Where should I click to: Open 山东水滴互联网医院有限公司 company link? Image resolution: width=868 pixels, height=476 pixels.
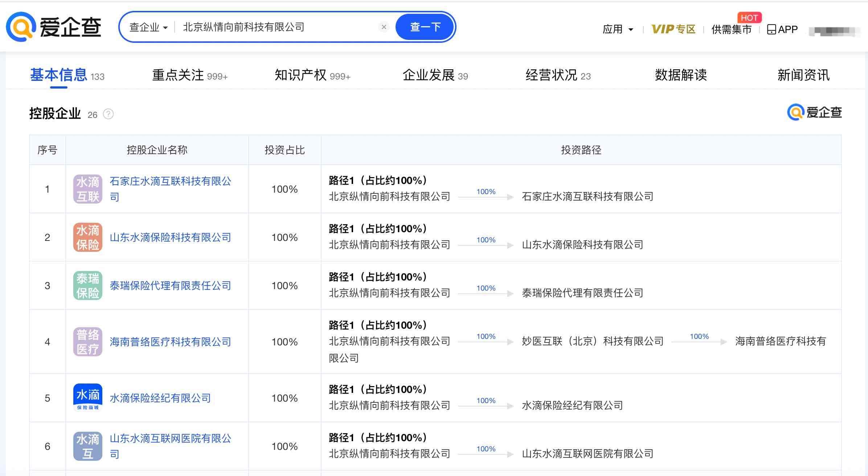pyautogui.click(x=171, y=446)
